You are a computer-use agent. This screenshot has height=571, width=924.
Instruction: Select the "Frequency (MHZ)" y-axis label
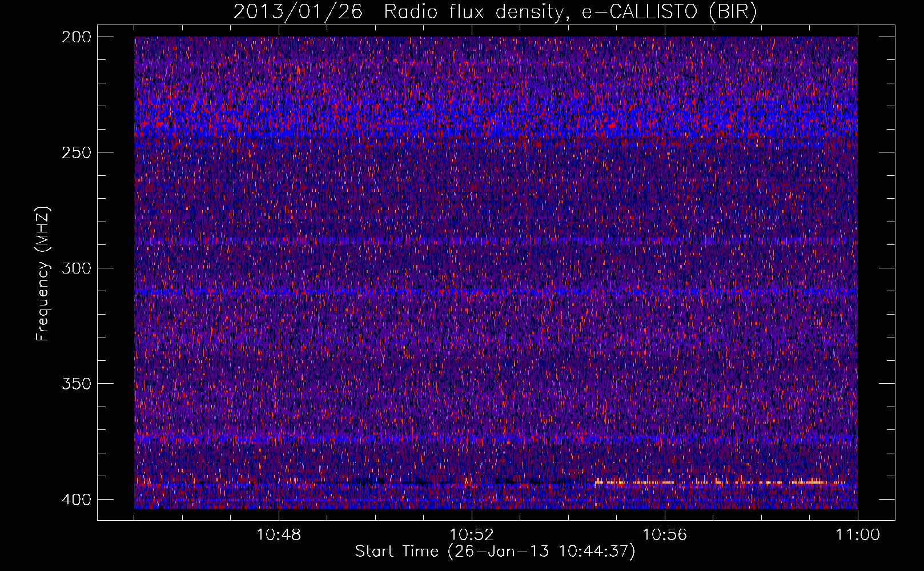pos(43,274)
